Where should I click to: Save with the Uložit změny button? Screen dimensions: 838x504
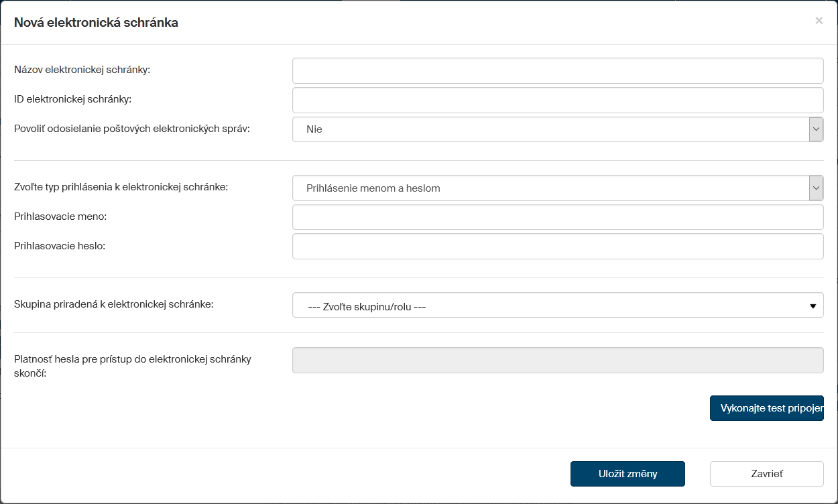[627, 474]
